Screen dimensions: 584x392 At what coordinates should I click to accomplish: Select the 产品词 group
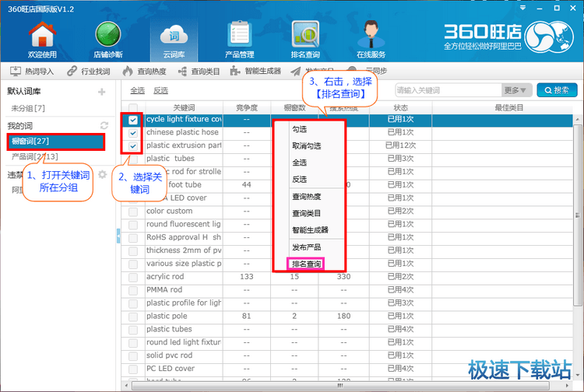34,156
